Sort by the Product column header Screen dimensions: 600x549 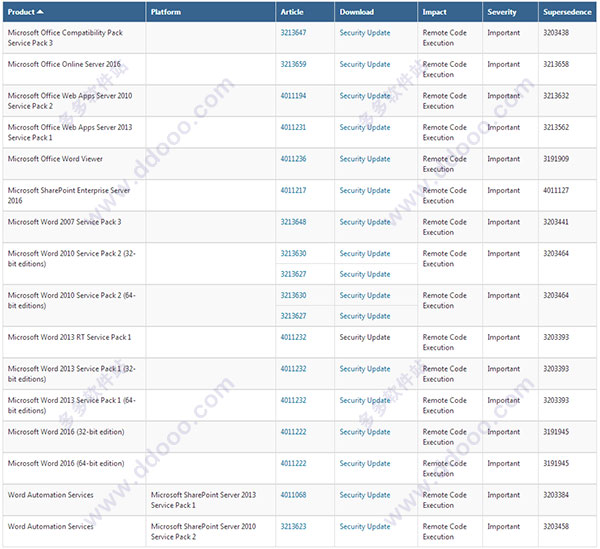click(21, 12)
